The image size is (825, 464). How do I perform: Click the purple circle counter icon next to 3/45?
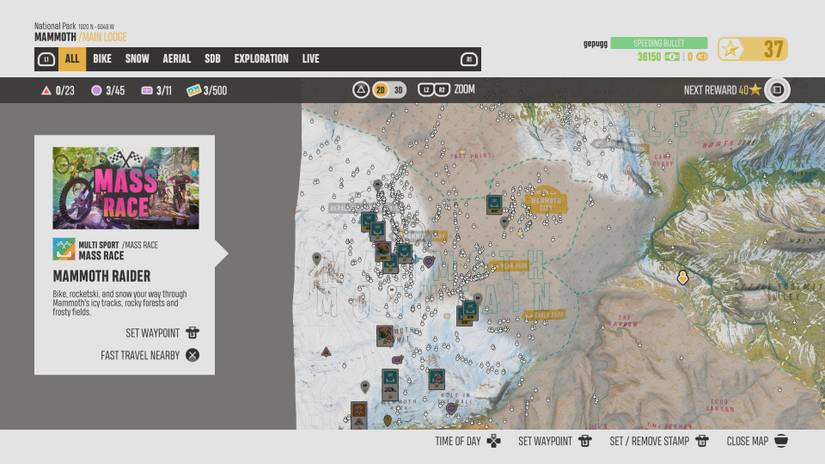96,90
